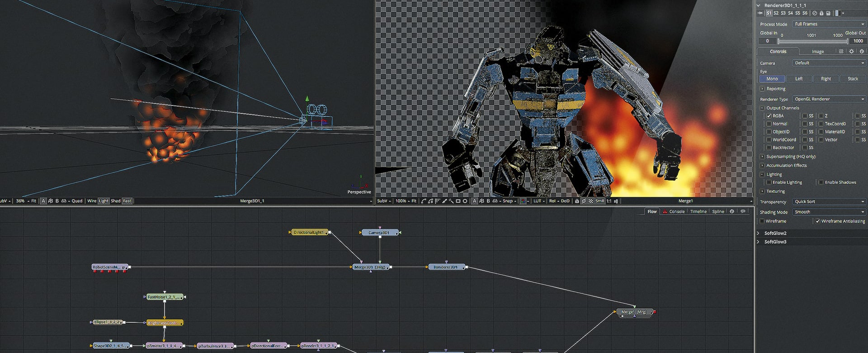Open the Image tab in inspector

coord(817,52)
